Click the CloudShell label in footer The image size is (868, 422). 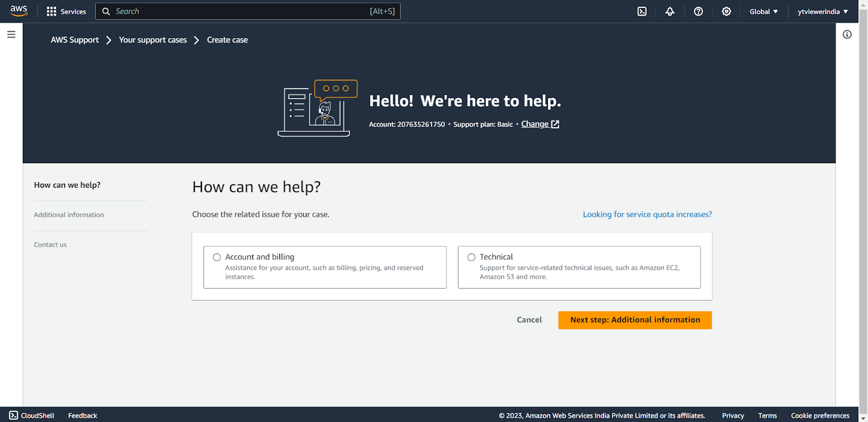(37, 415)
